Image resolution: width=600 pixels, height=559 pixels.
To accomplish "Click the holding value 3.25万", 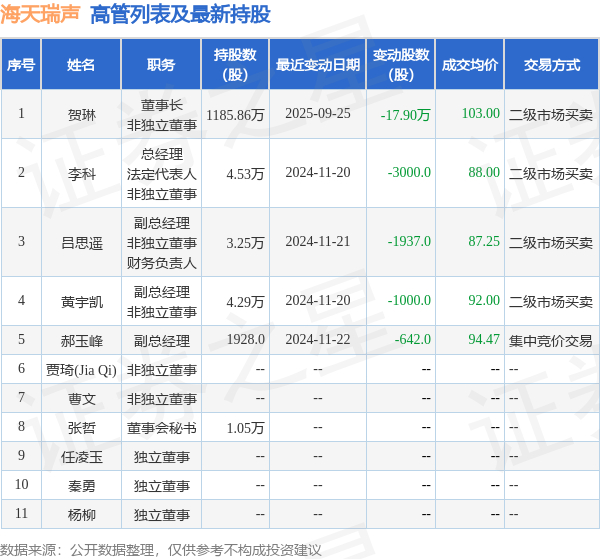I will tap(245, 243).
